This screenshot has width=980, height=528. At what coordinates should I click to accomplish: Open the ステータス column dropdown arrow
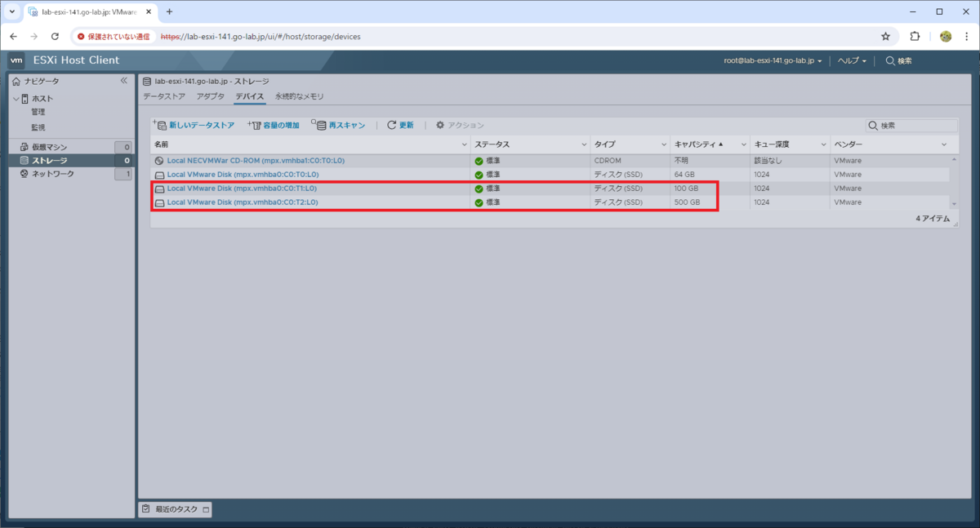584,144
